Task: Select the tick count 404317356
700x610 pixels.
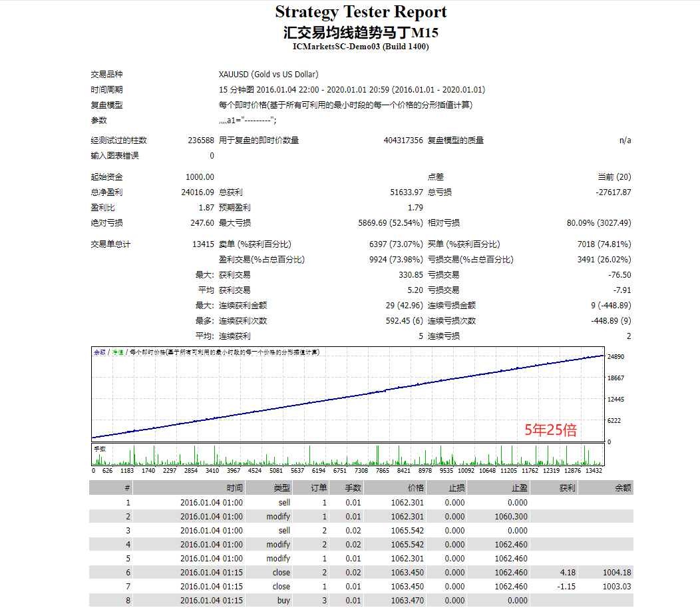Action: pyautogui.click(x=403, y=141)
